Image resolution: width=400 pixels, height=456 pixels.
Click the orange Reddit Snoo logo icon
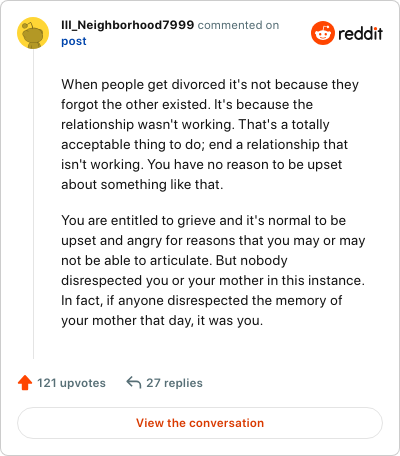[x=323, y=33]
